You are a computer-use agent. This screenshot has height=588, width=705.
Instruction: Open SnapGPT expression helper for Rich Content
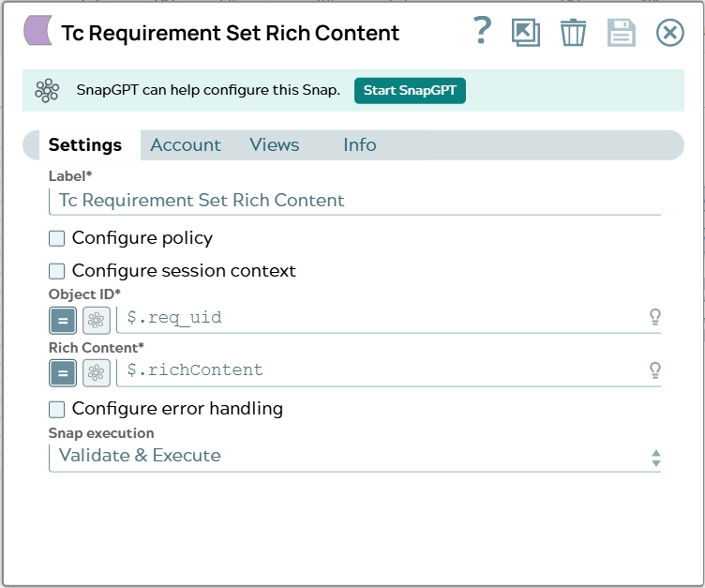pos(97,373)
